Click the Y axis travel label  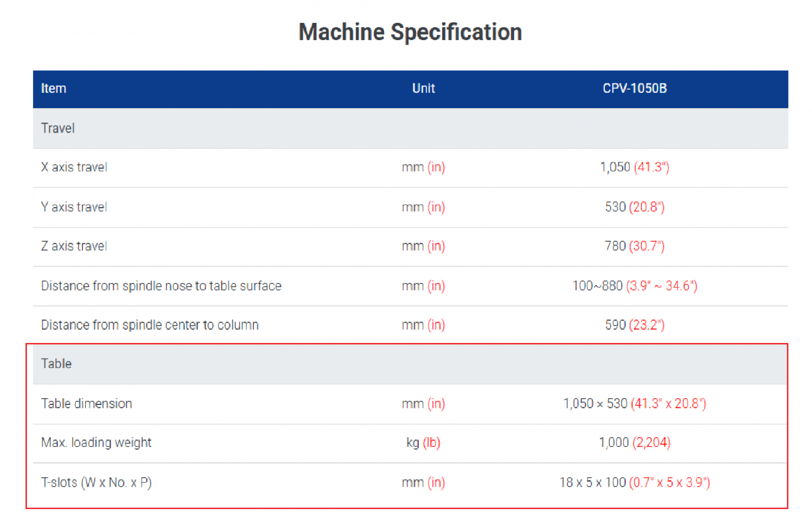74,207
